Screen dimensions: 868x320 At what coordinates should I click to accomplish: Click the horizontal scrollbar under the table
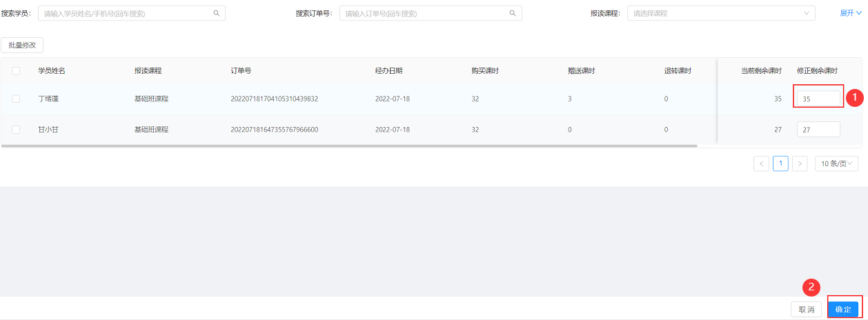click(x=349, y=146)
